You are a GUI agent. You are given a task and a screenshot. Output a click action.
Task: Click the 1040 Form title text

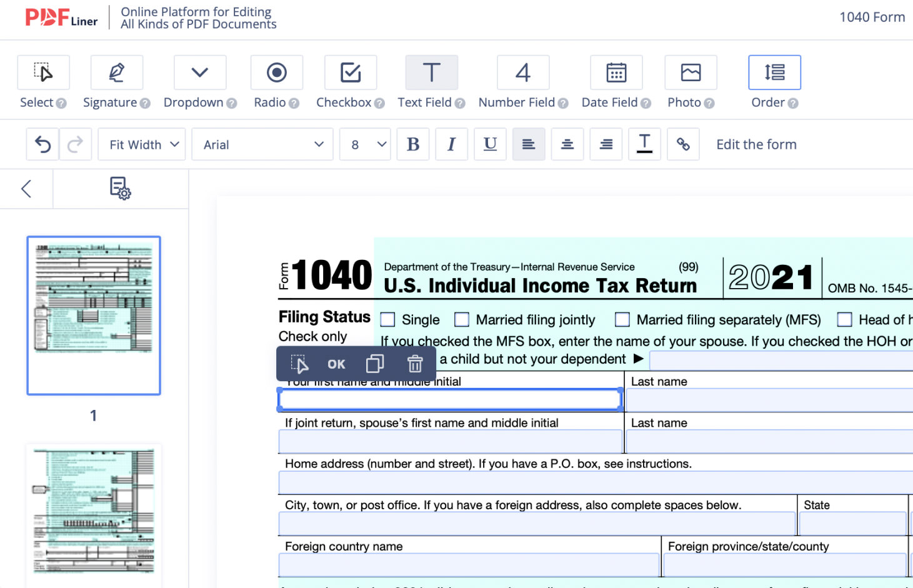(872, 17)
